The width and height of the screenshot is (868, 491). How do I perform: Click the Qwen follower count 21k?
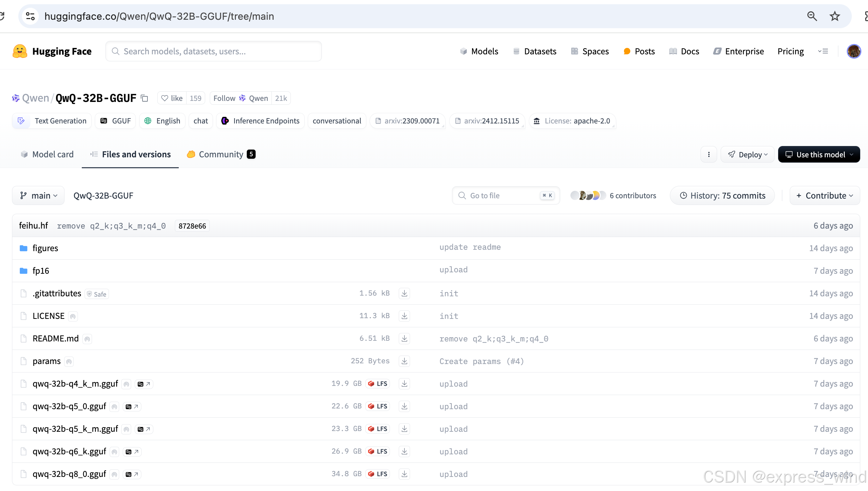[281, 98]
